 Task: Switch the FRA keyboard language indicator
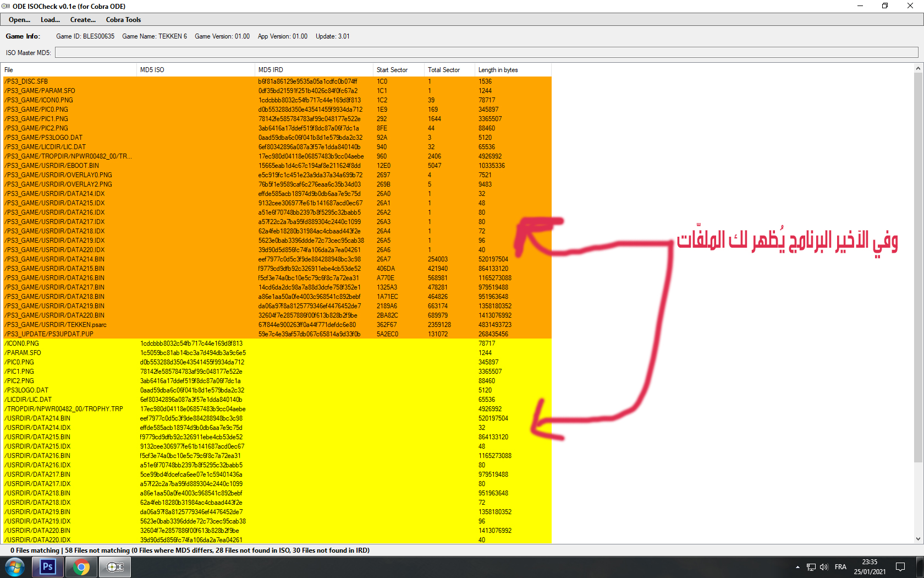[x=840, y=567]
